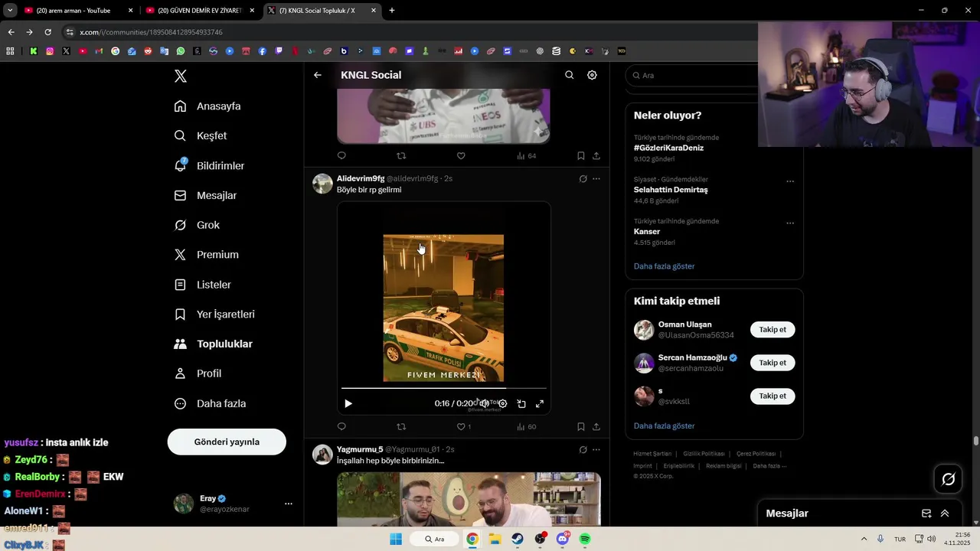Open Windows Start menu
This screenshot has width=980, height=551.
[x=396, y=539]
